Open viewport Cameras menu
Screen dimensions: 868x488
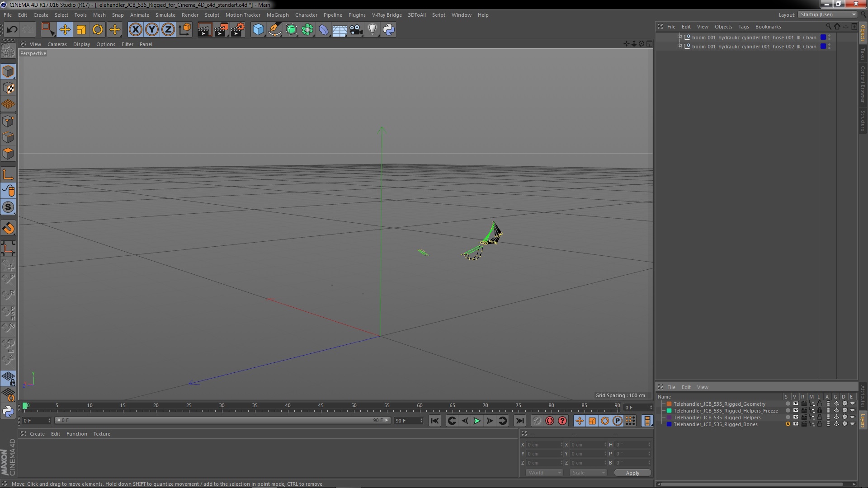click(x=57, y=44)
